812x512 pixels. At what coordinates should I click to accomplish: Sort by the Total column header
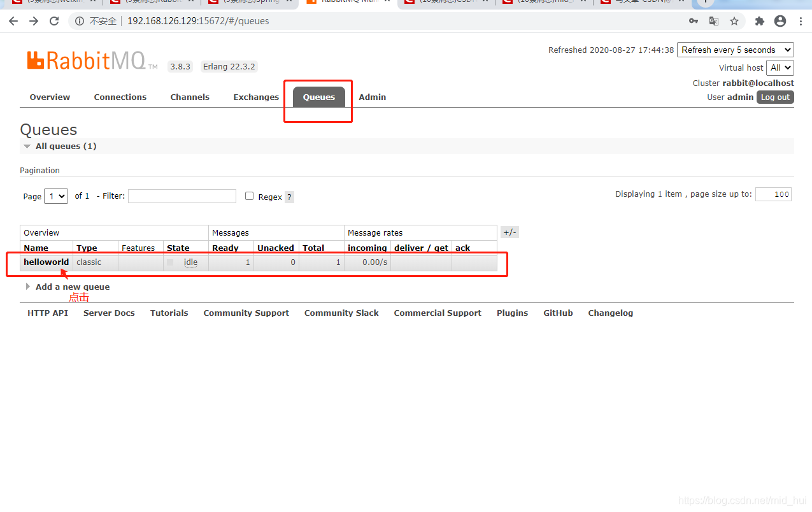313,248
